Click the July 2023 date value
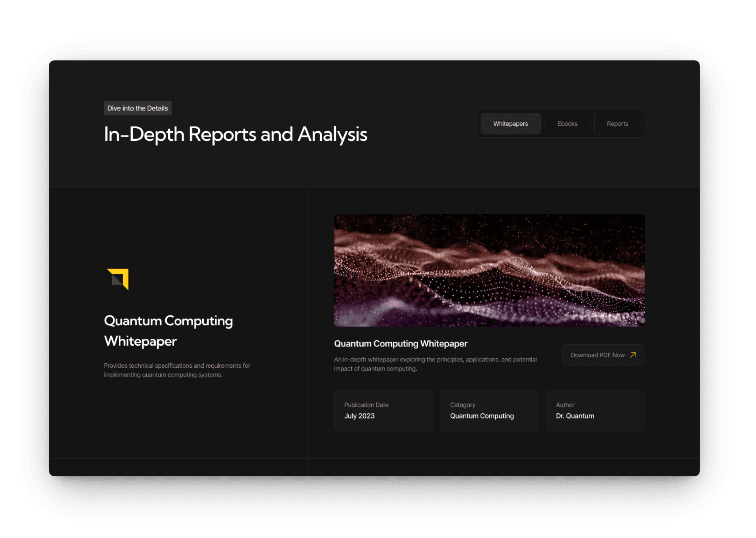This screenshot has height=538, width=756. tap(359, 416)
